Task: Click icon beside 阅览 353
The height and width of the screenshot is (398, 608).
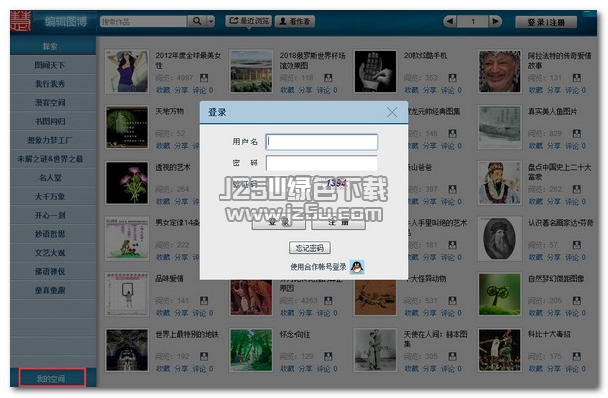Action: tap(452, 78)
